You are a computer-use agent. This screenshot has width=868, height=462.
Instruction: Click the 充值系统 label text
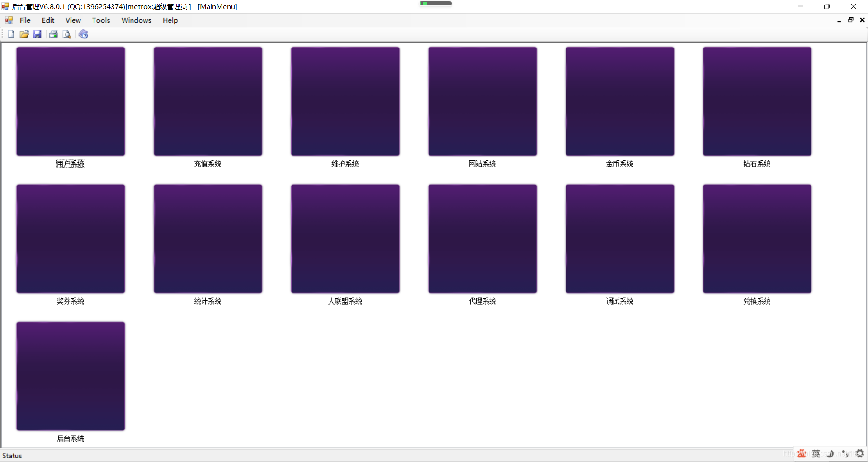pyautogui.click(x=208, y=164)
